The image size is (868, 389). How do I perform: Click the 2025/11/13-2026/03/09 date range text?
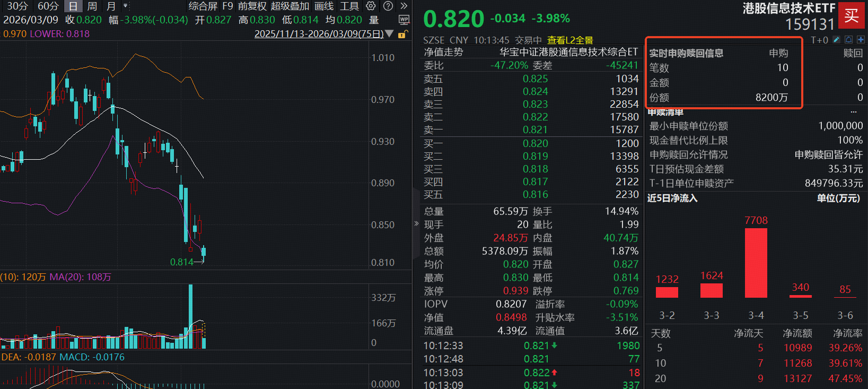[x=319, y=34]
